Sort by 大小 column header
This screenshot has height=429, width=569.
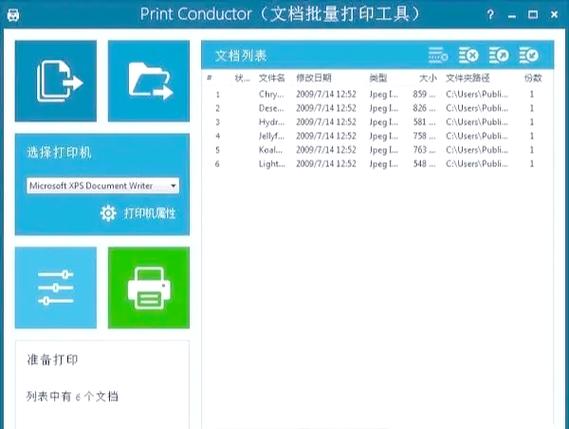(428, 78)
